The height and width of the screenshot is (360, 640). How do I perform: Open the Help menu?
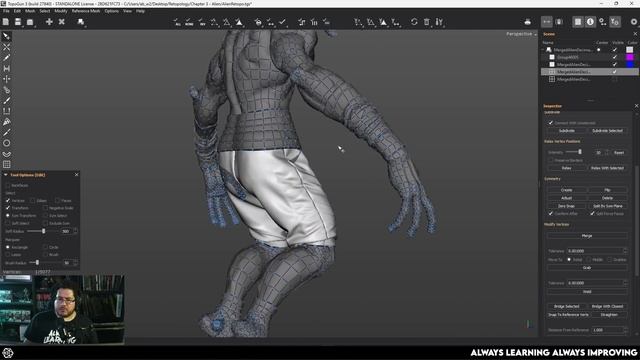point(140,11)
